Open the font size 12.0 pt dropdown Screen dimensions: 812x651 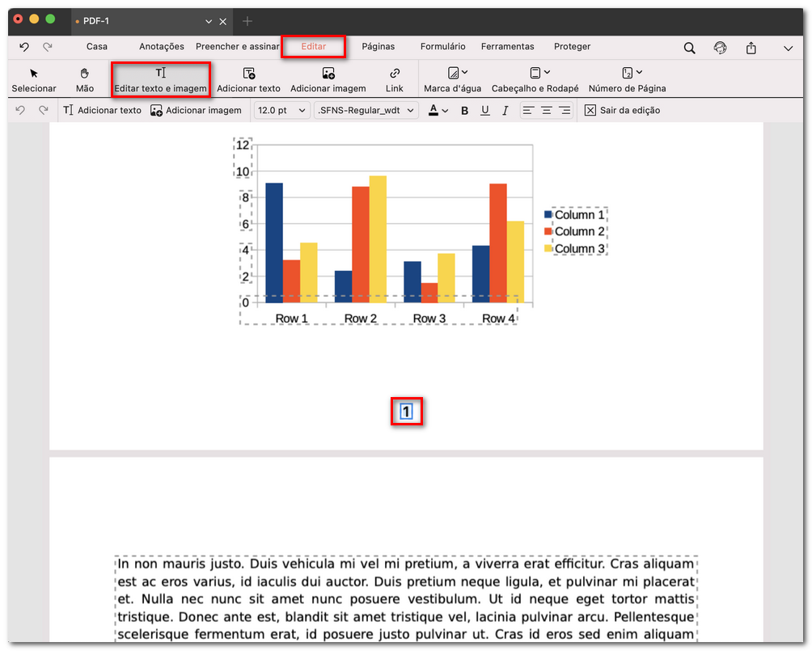click(281, 110)
